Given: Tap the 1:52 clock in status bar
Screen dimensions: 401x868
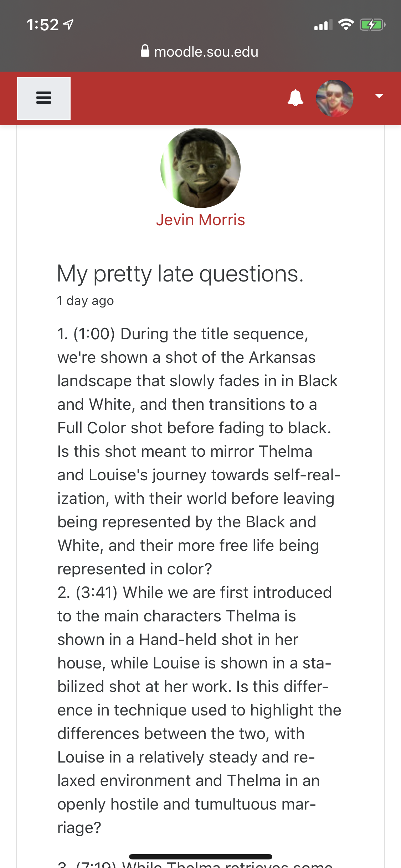Looking at the screenshot, I should tap(42, 25).
